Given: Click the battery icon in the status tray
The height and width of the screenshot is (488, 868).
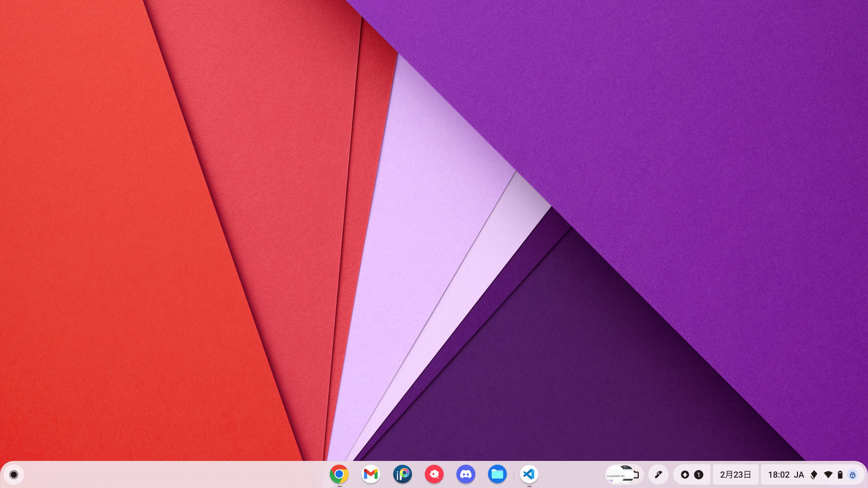Looking at the screenshot, I should click(840, 474).
